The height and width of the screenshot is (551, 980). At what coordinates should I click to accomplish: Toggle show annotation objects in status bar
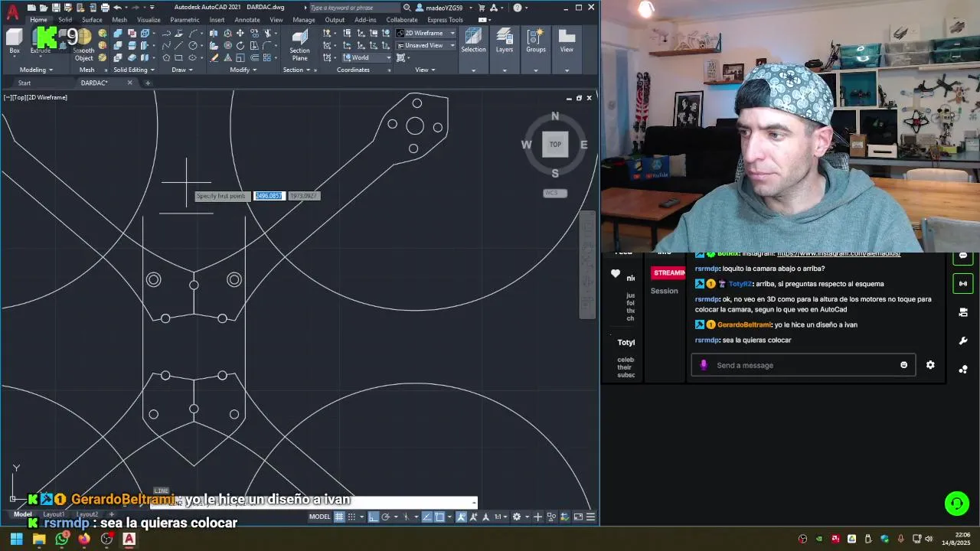coord(462,517)
